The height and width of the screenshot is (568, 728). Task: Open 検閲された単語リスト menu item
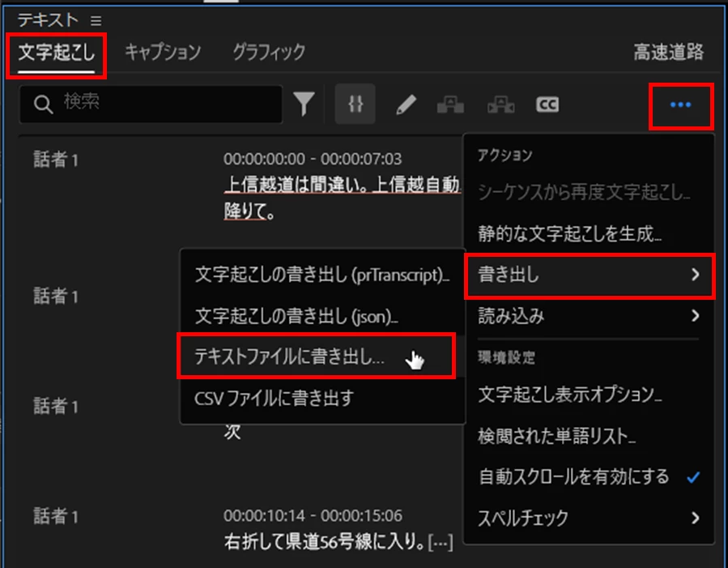[589, 436]
